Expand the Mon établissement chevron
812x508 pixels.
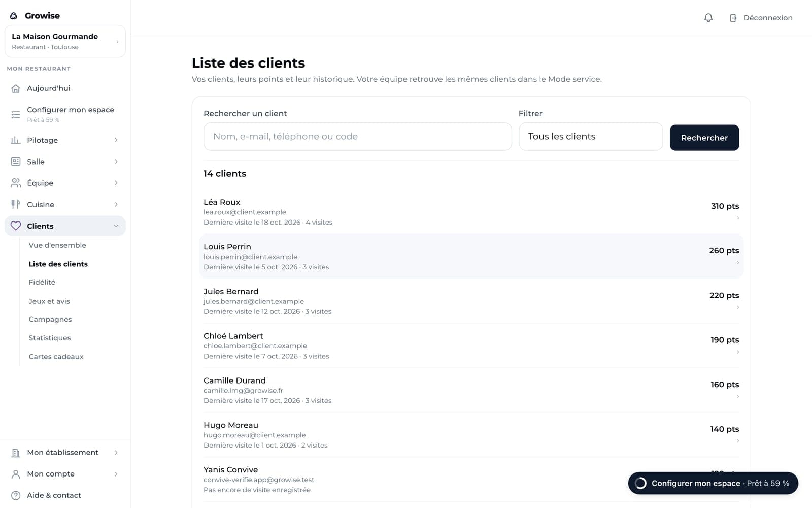116,453
